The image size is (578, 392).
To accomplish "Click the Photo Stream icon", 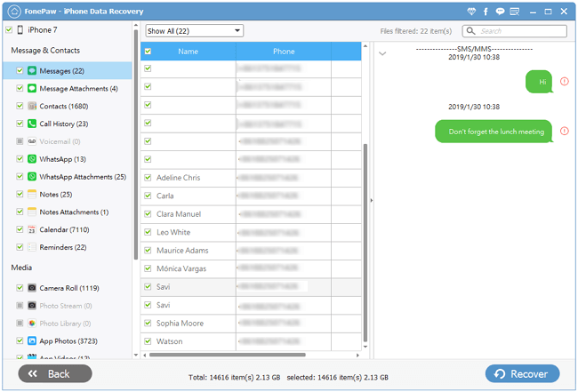I will pyautogui.click(x=32, y=306).
